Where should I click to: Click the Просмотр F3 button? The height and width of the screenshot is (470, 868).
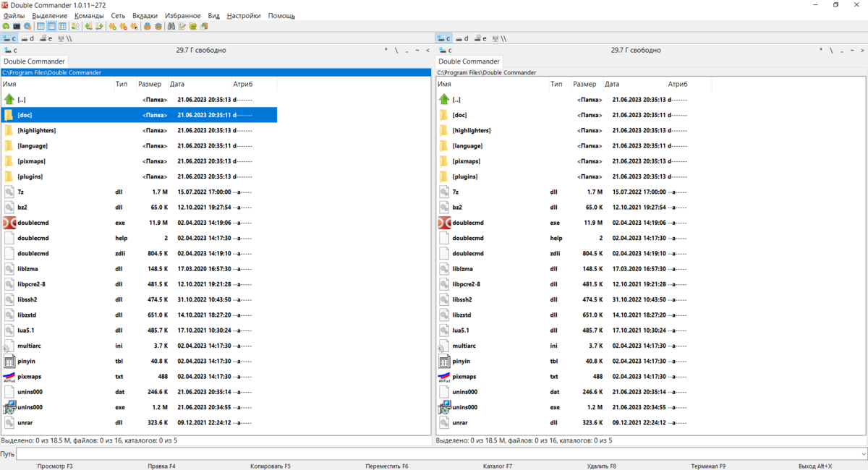55,466
